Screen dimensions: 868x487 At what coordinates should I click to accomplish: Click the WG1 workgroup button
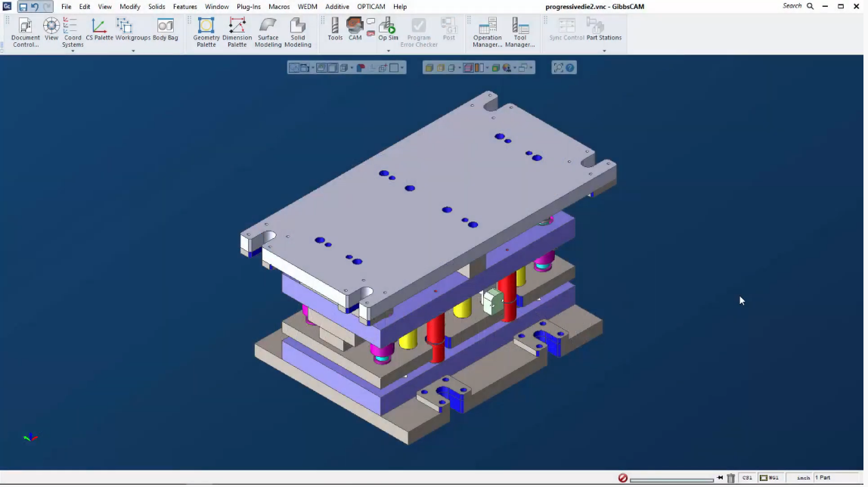click(770, 478)
